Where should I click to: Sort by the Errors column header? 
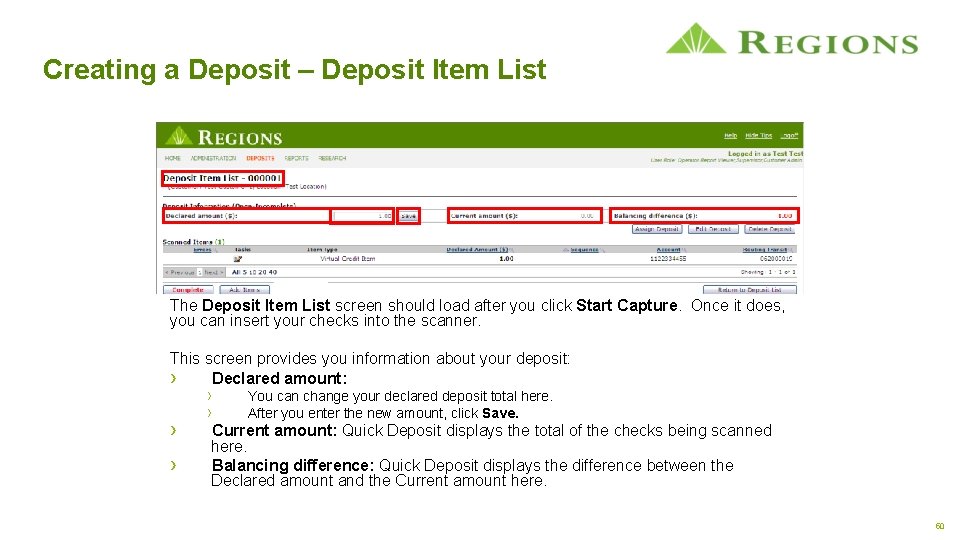pyautogui.click(x=203, y=250)
